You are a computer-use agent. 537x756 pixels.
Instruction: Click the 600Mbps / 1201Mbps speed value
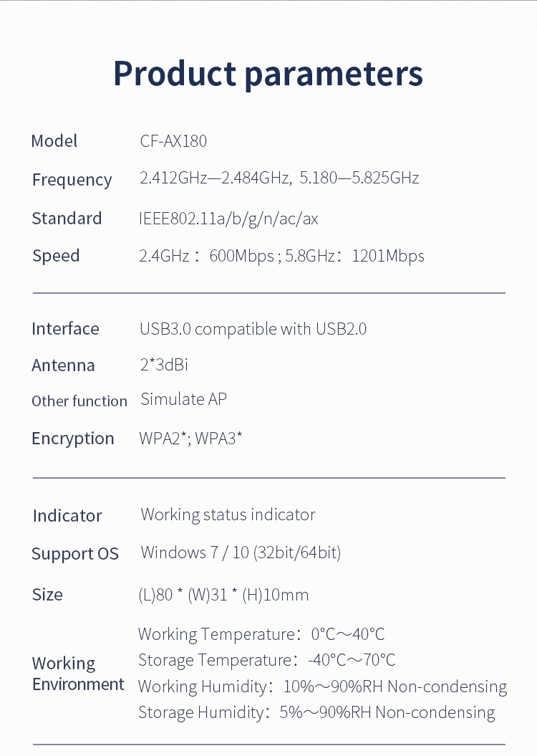(281, 256)
